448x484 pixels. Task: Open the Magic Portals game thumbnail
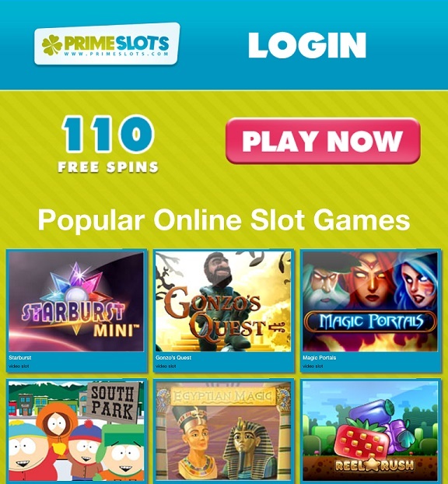(370, 301)
